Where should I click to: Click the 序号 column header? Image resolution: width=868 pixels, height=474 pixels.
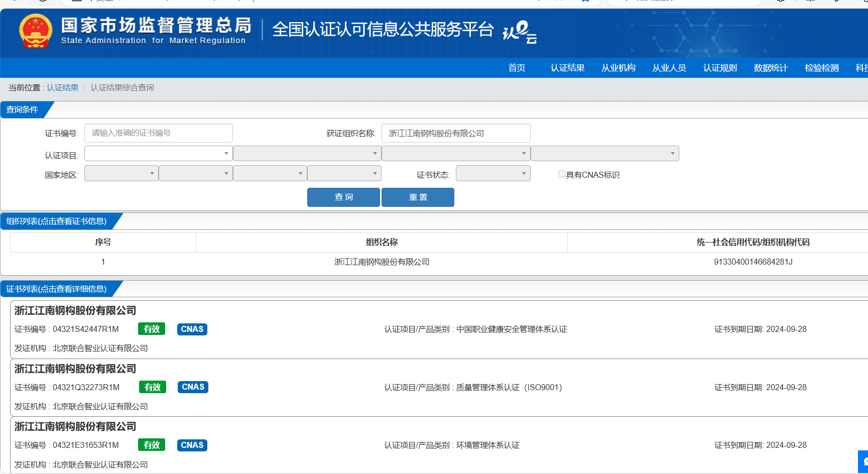click(x=103, y=242)
